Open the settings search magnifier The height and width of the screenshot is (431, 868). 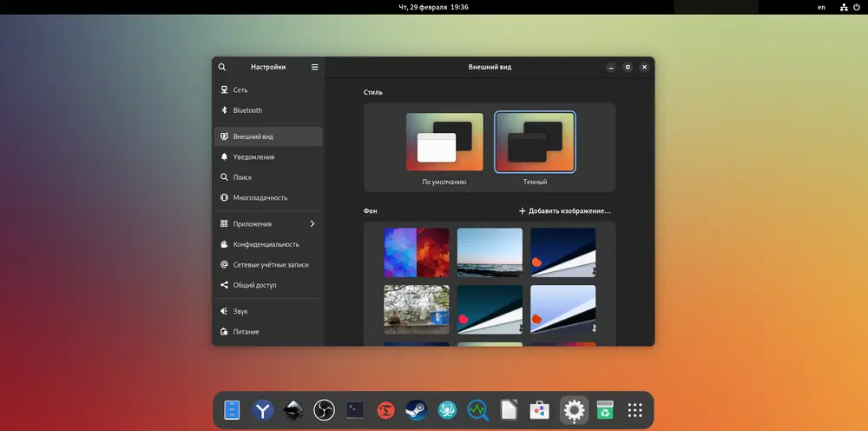click(222, 67)
